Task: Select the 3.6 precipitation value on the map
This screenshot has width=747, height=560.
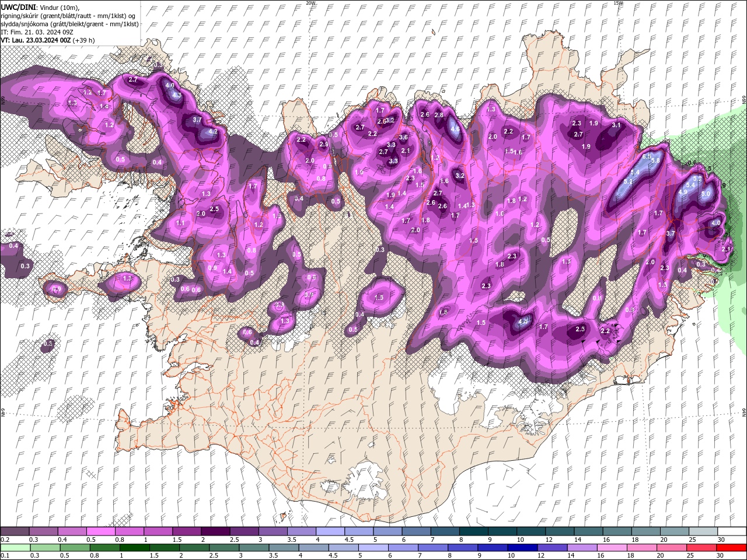Action: tap(403, 137)
